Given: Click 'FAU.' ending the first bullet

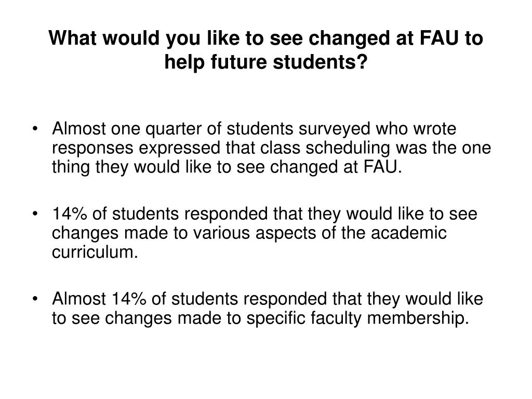Looking at the screenshot, I should pos(382,167).
